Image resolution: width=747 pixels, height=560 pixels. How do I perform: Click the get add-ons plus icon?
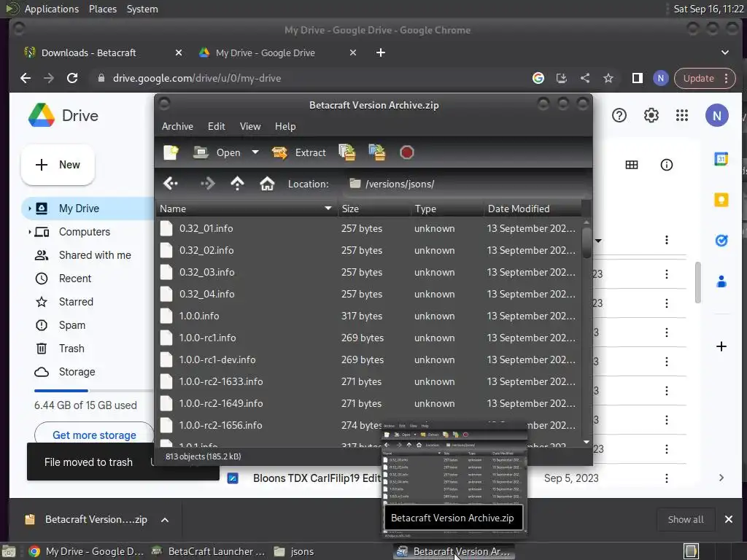click(x=721, y=346)
